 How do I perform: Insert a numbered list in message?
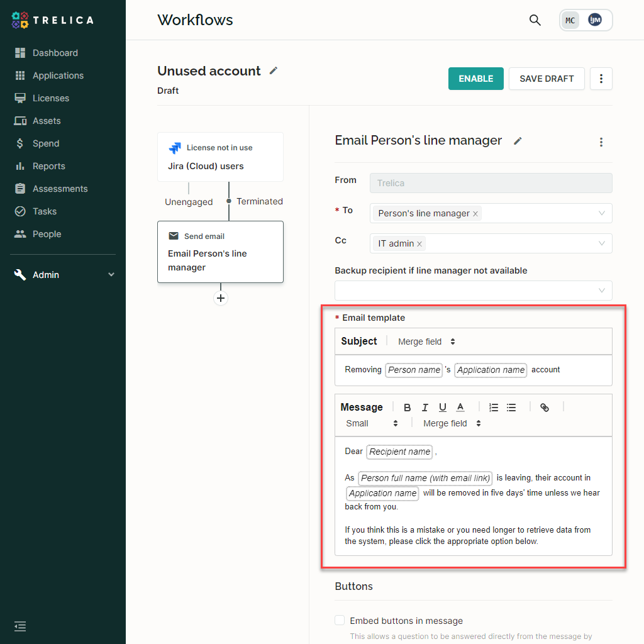(494, 408)
